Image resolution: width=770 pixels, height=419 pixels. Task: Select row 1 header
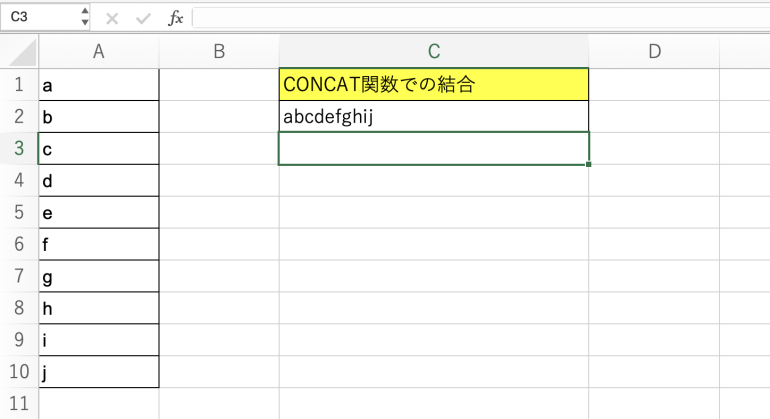point(19,84)
